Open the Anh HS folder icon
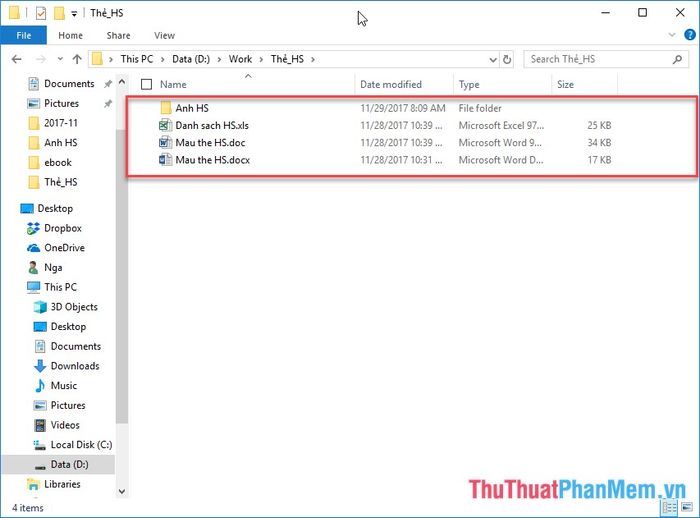The width and height of the screenshot is (700, 518). [x=166, y=108]
